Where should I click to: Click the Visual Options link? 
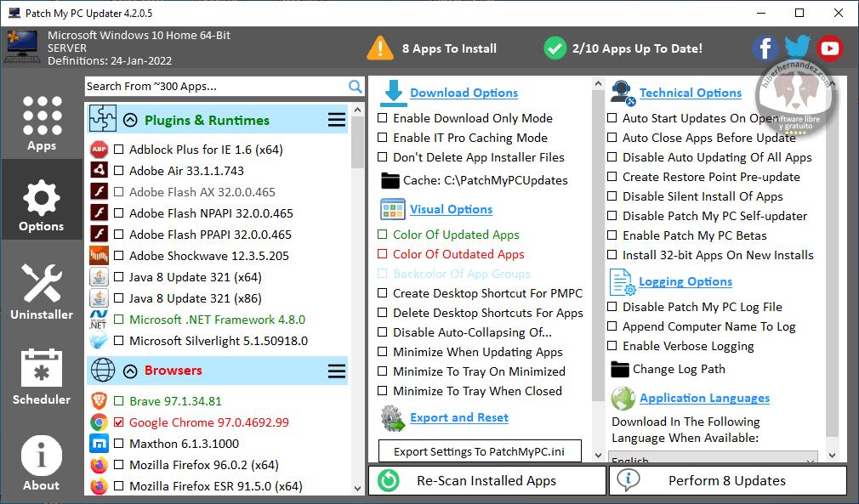click(452, 210)
